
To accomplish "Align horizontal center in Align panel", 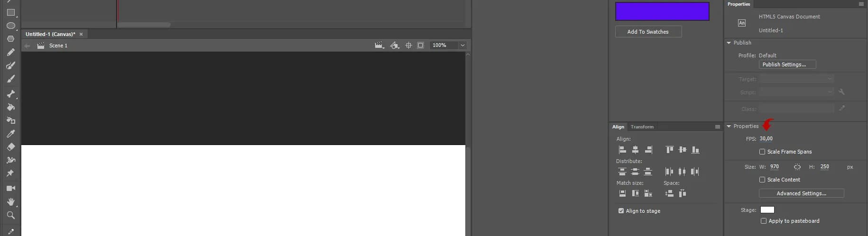I will [x=635, y=150].
